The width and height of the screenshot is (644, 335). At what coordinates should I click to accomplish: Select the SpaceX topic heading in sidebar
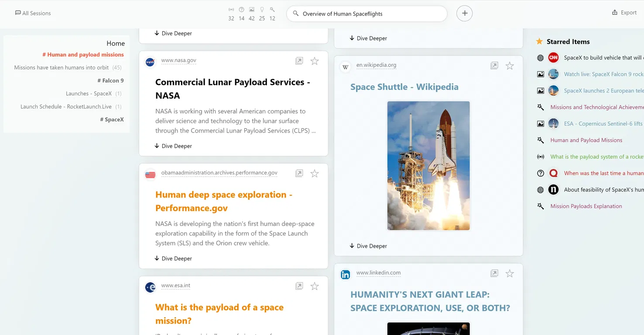[112, 120]
